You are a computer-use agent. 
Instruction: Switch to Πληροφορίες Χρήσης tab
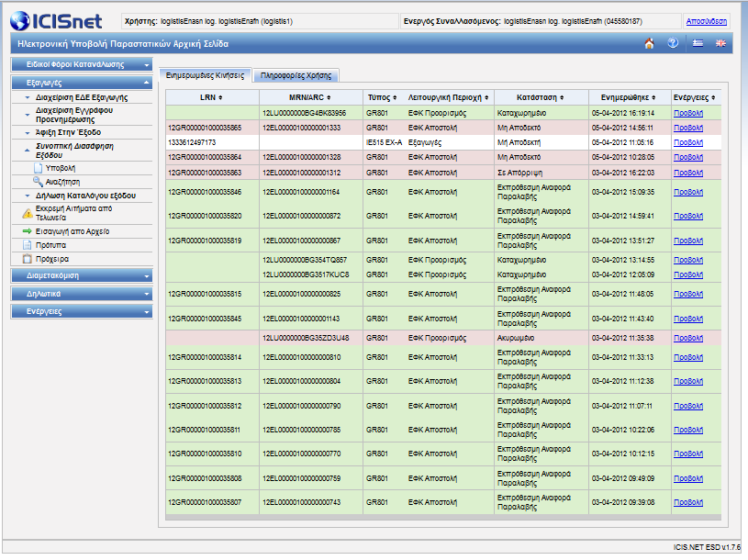tap(296, 75)
